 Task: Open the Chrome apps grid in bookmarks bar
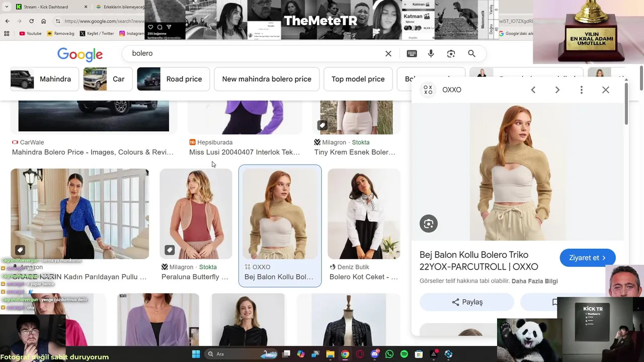point(7,34)
